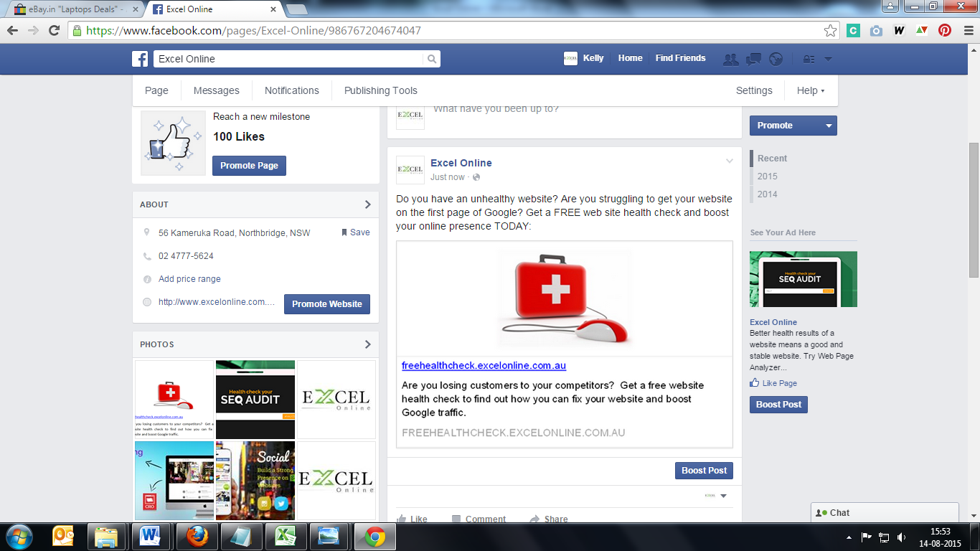980x551 pixels.
Task: Click Like Page in sidebar ad
Action: 773,383
